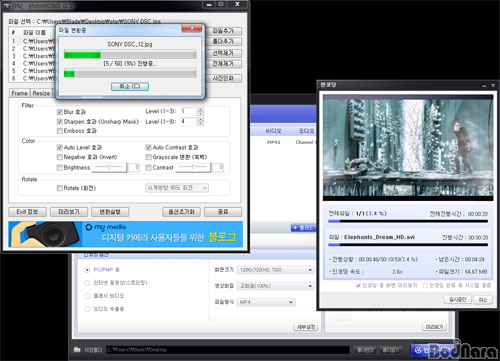Switch to the Resize tab

[x=41, y=93]
